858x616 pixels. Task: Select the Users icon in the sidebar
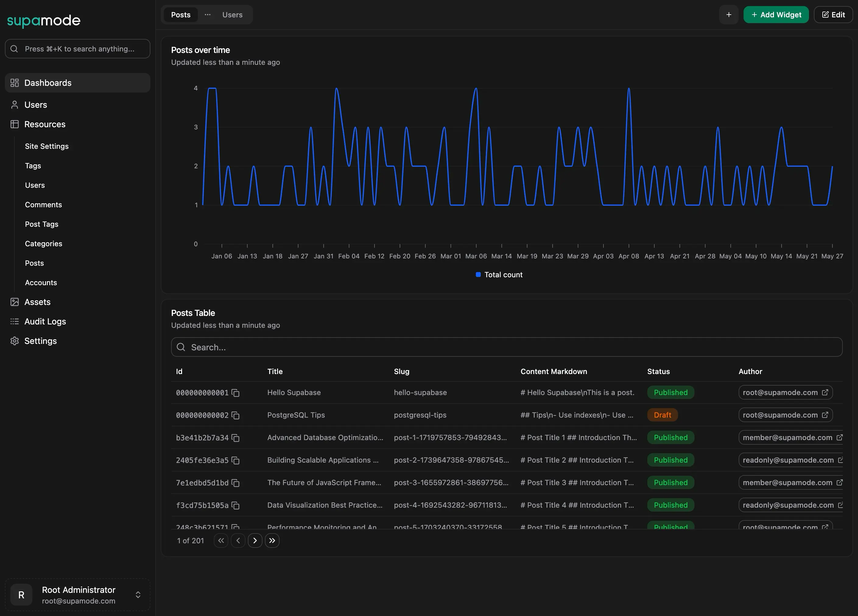(x=14, y=105)
